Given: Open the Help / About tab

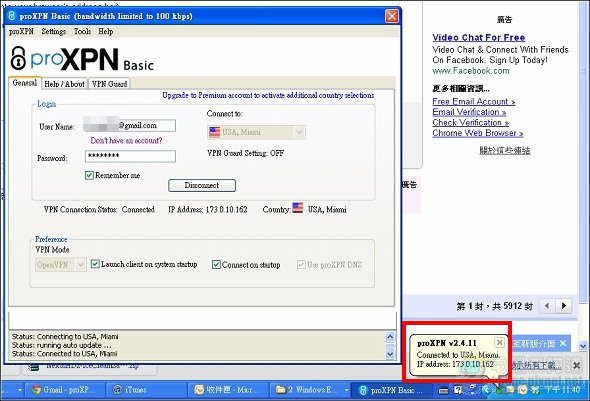Looking at the screenshot, I should pos(64,84).
